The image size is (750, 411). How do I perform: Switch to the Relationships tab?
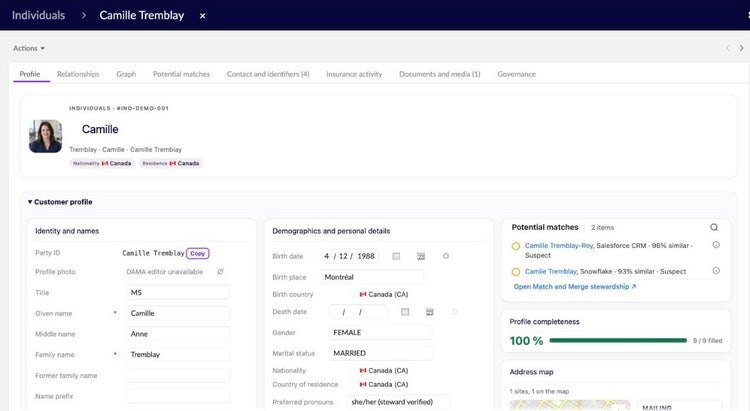point(78,74)
